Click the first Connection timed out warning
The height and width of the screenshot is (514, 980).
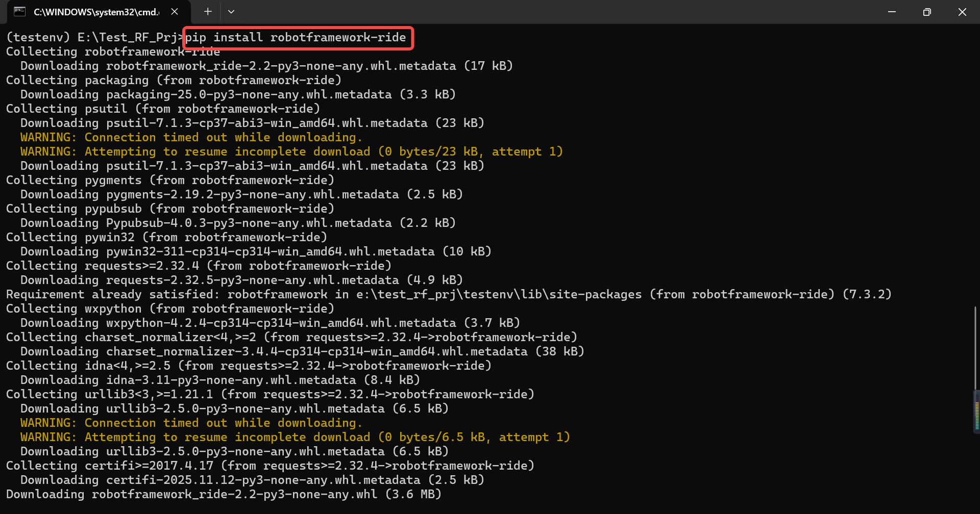191,137
